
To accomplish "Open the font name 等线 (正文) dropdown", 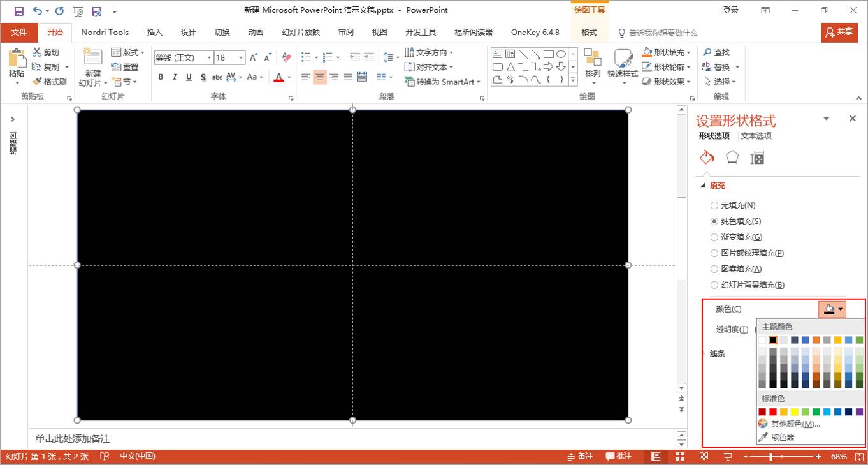I will (x=209, y=57).
